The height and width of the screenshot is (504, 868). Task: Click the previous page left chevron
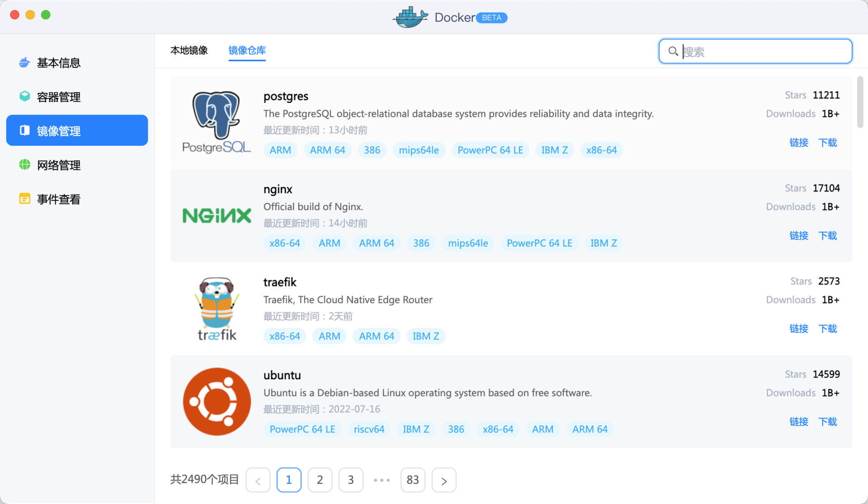[x=258, y=480]
